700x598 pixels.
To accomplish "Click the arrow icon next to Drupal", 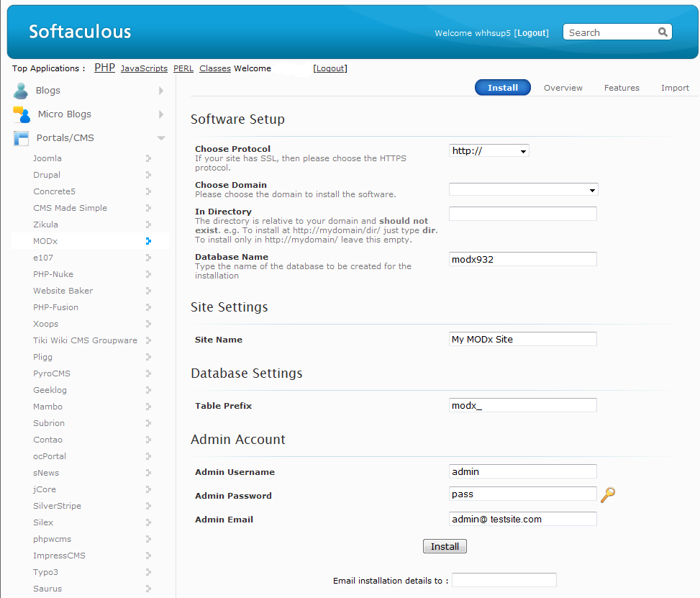I will (x=148, y=175).
